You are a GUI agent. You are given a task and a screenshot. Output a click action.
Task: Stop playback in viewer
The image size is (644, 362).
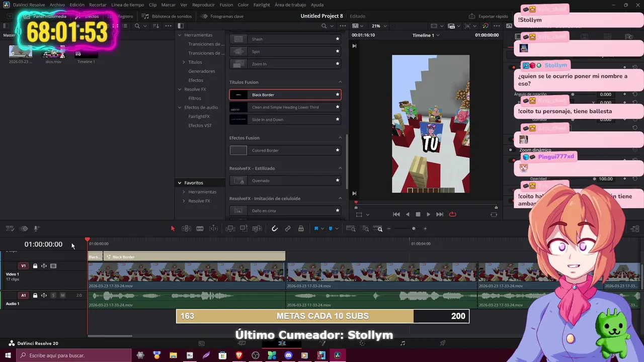click(418, 215)
